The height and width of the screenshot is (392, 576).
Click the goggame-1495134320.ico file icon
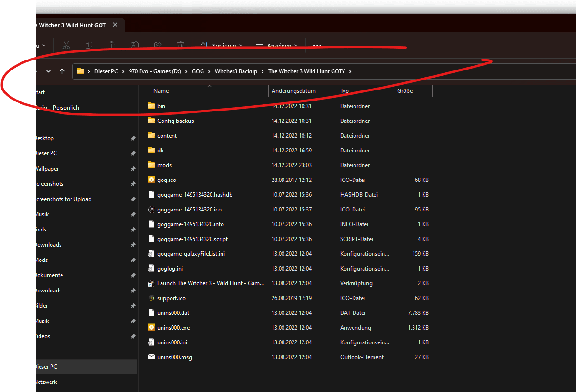(x=152, y=209)
